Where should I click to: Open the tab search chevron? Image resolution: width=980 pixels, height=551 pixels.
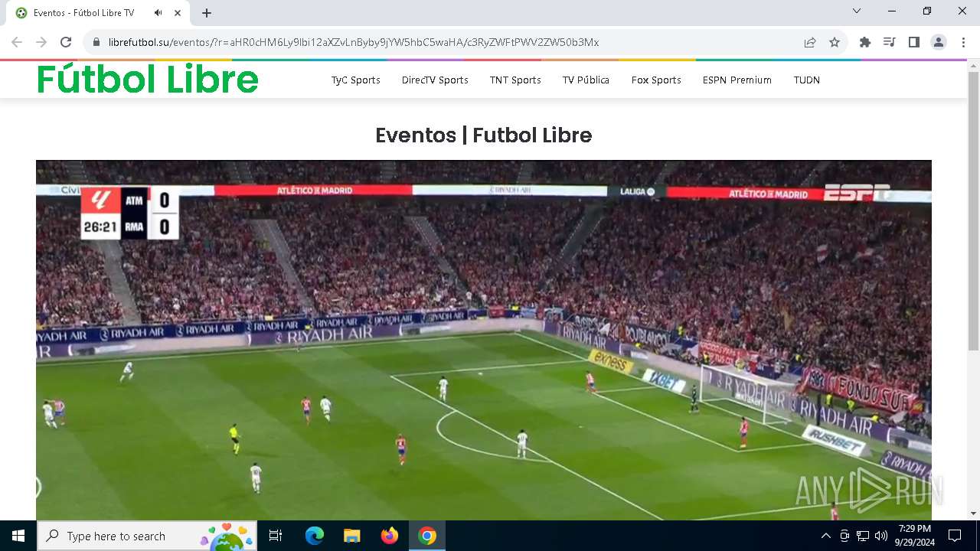(857, 11)
